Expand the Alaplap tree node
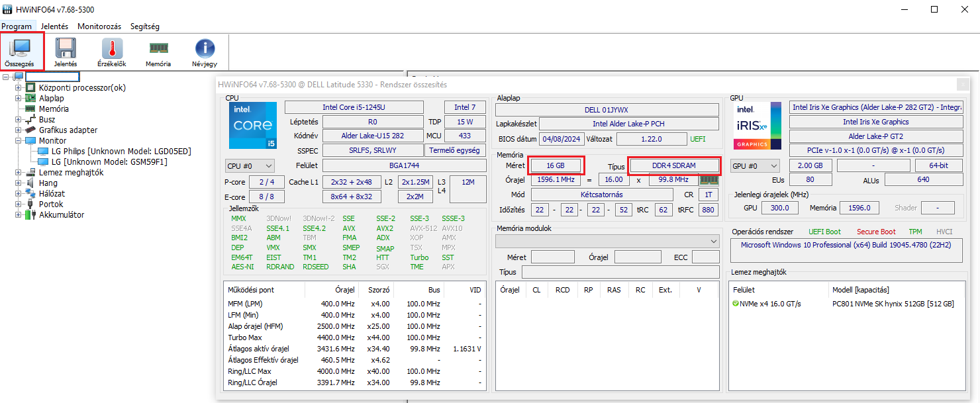Image resolution: width=980 pixels, height=403 pixels. [x=19, y=98]
